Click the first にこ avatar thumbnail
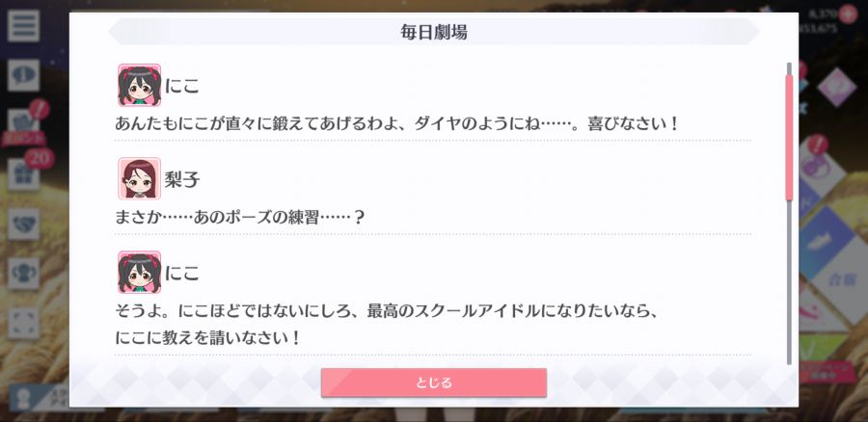Viewport: 868px width, 422px height. [x=139, y=85]
